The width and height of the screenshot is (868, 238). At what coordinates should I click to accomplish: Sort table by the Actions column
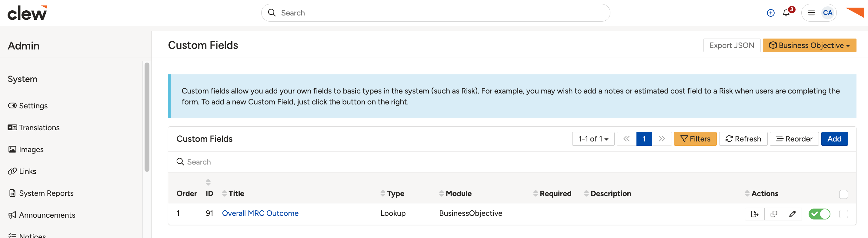click(747, 193)
